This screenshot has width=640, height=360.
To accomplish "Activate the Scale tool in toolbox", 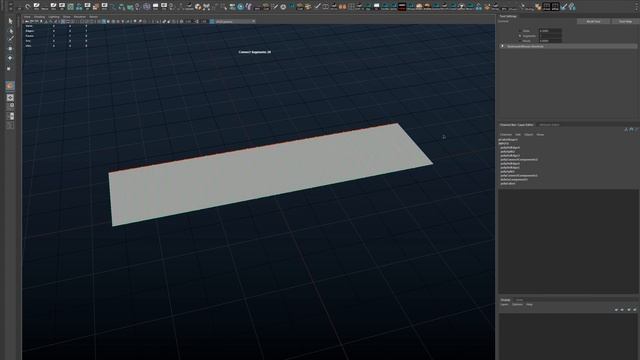I will coord(9,69).
